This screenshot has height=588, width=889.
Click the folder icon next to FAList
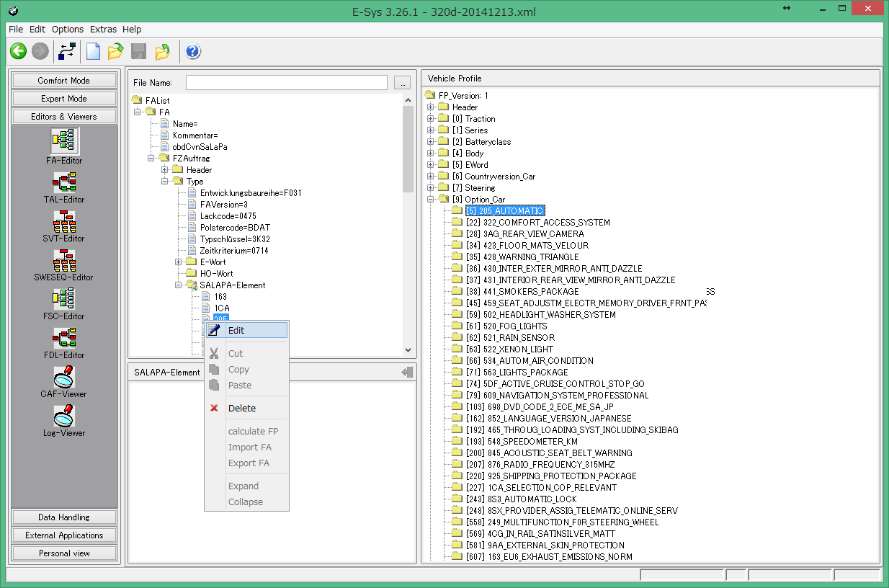click(137, 101)
